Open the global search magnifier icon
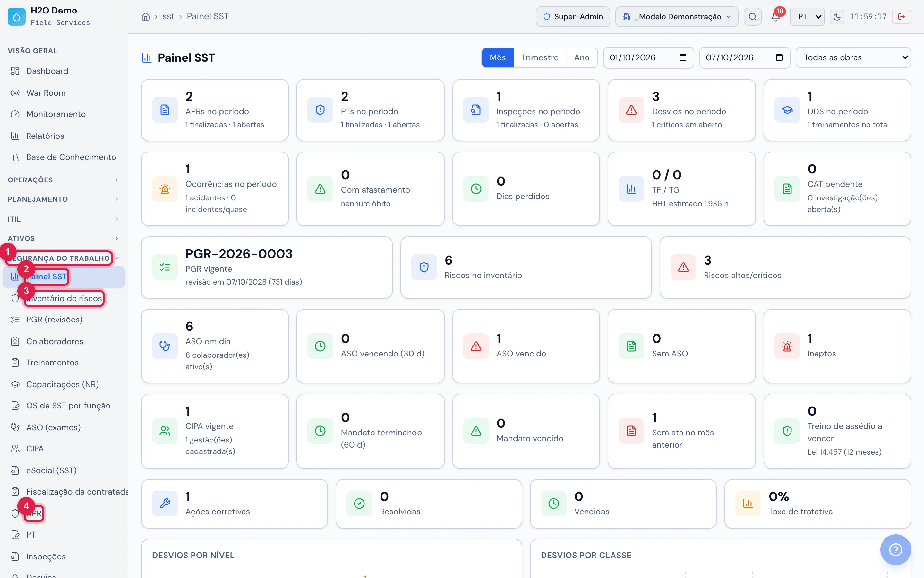Image resolution: width=924 pixels, height=578 pixels. (x=752, y=16)
